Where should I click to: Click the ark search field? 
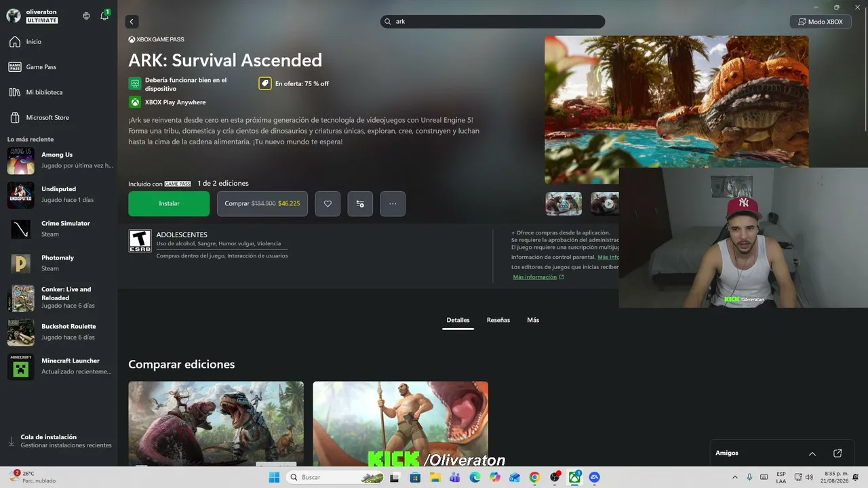coord(492,22)
